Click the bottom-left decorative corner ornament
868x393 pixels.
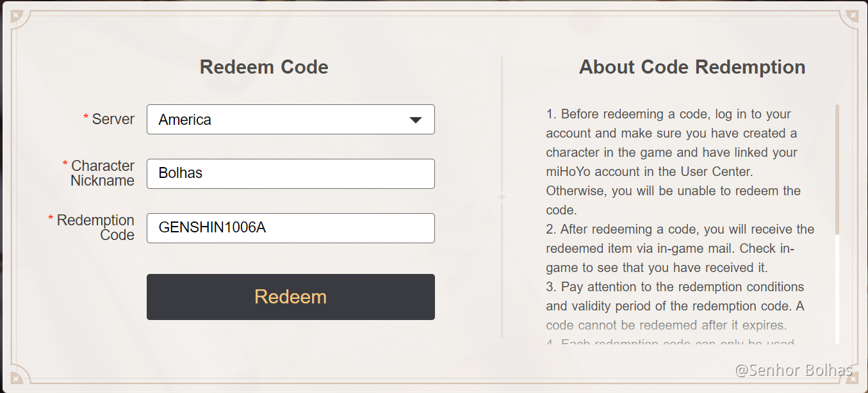14,379
